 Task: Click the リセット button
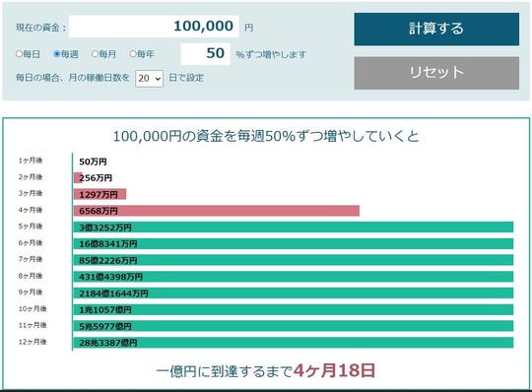(x=436, y=73)
